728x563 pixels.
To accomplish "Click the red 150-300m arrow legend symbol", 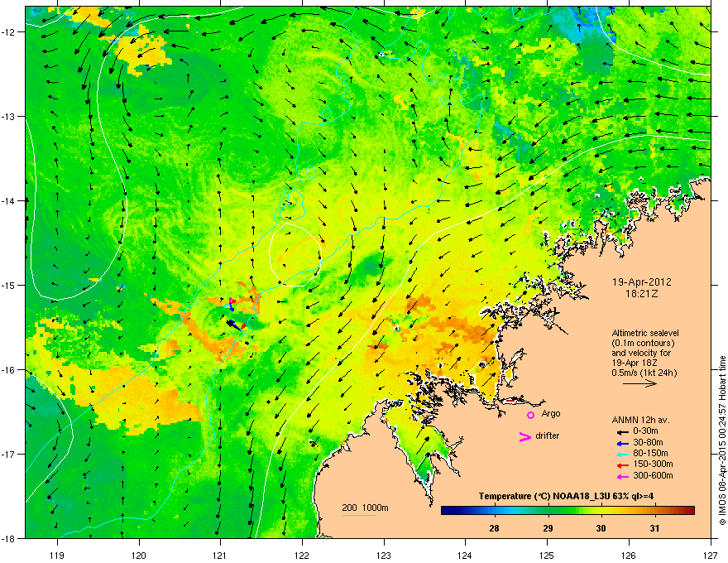I will coord(622,465).
